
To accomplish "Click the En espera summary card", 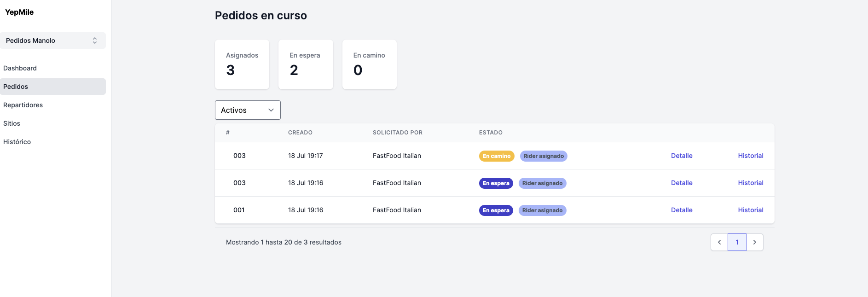I will pos(306,64).
